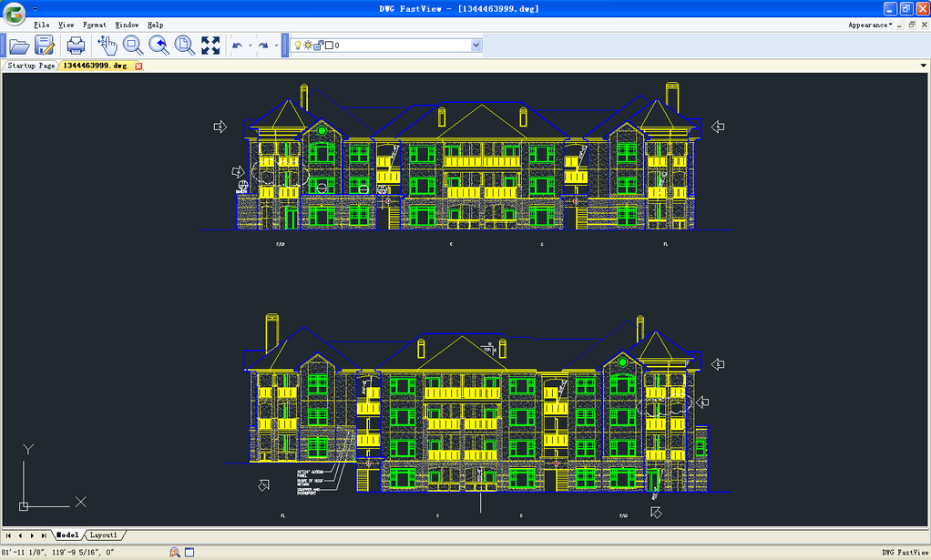Viewport: 931px width, 560px height.
Task: Jump to first layout tab arrow
Action: [8, 535]
